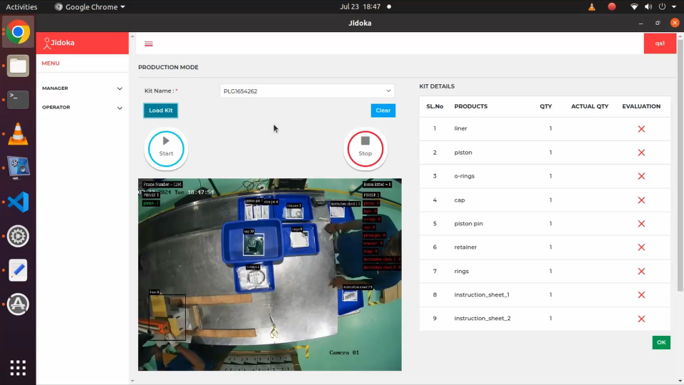Select the piston product text
Screen dimensions: 684x385
click(x=463, y=153)
